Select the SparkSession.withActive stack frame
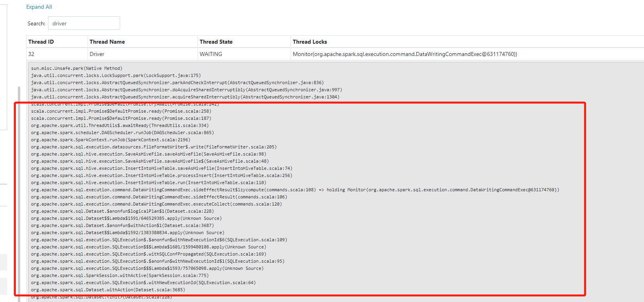 pyautogui.click(x=120, y=275)
